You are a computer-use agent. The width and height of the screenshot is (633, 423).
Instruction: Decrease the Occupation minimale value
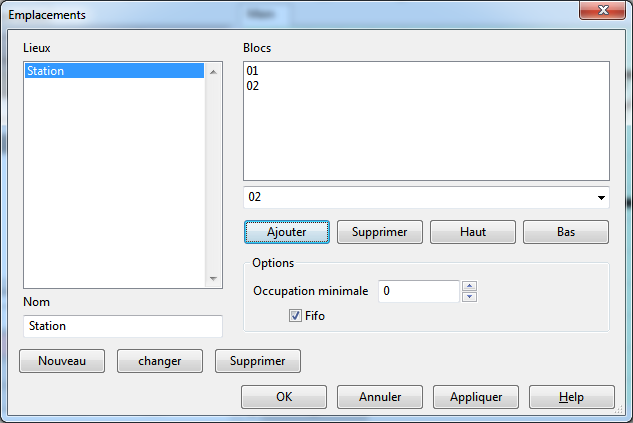470,296
